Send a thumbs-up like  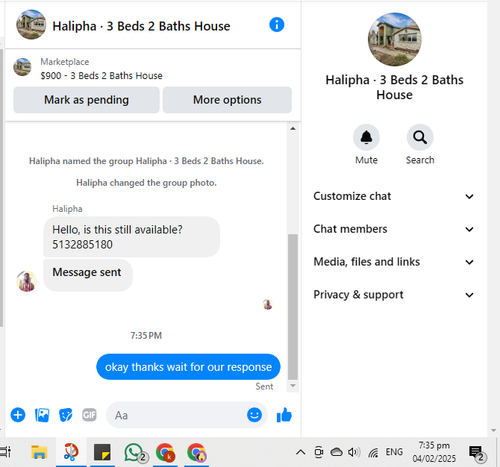click(284, 415)
